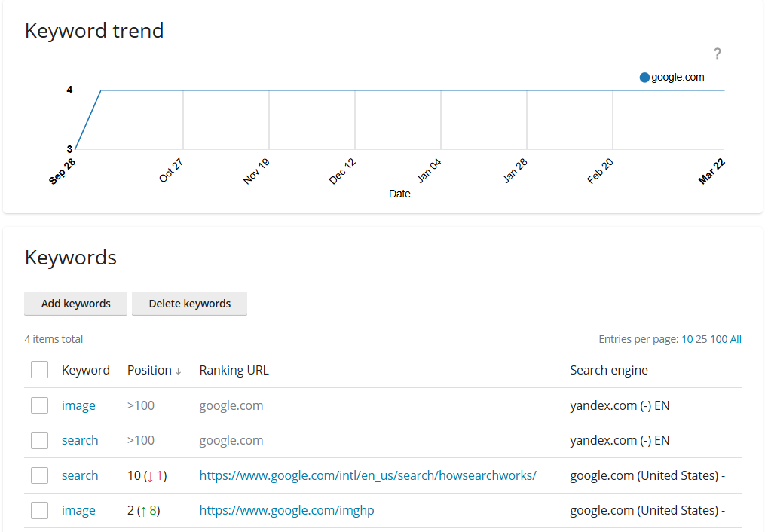
Task: Click the Search engine column header
Action: (x=609, y=370)
